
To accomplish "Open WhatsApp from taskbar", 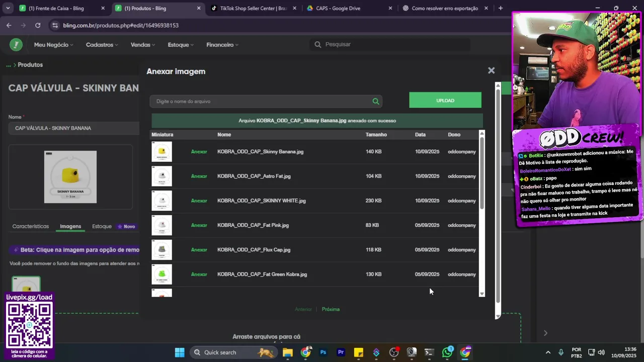I will coord(447,352).
